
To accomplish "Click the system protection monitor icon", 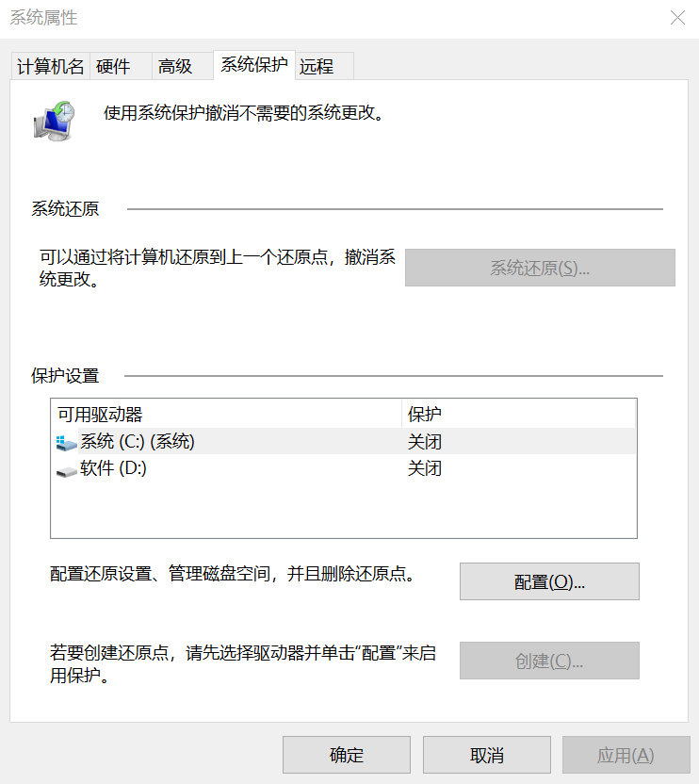I will [x=54, y=121].
